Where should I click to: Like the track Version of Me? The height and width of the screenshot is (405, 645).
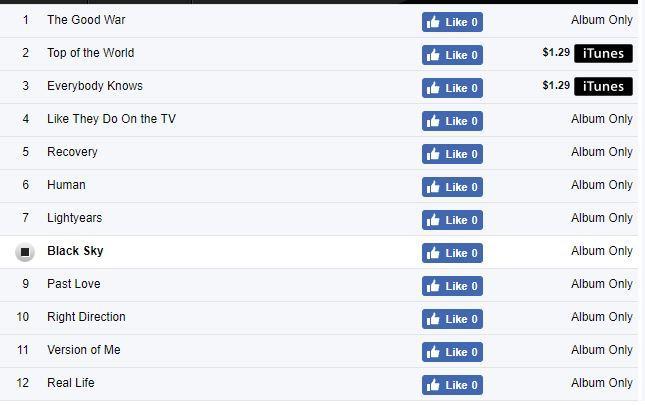[x=452, y=352]
